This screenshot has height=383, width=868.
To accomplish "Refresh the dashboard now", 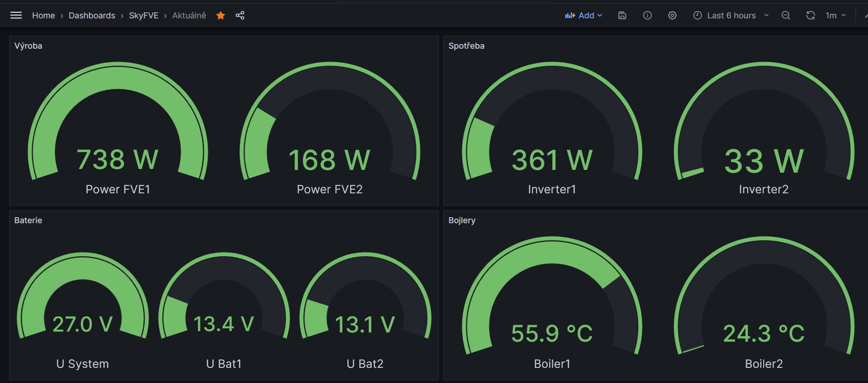I will click(811, 16).
